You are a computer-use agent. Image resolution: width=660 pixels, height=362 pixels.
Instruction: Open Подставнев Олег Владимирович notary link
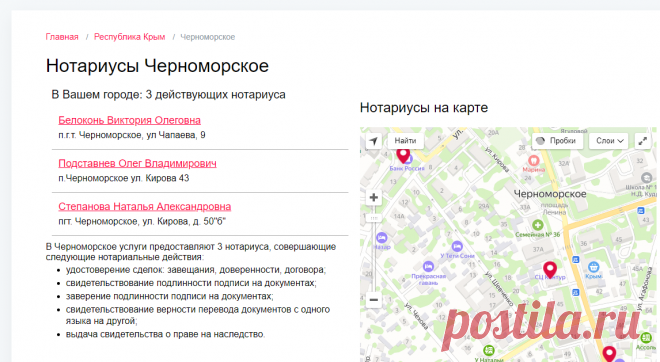tap(137, 163)
